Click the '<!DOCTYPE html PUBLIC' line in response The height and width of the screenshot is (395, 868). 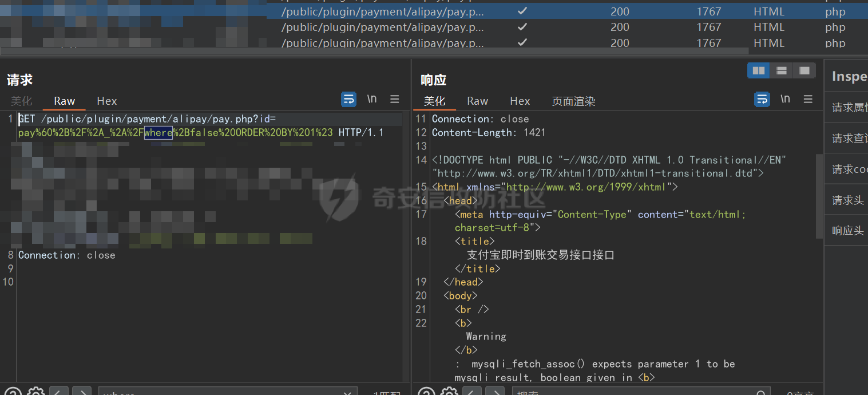click(x=609, y=160)
